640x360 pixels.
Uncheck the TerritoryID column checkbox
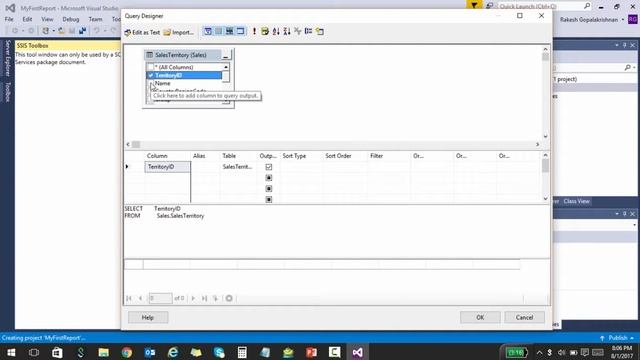point(151,76)
